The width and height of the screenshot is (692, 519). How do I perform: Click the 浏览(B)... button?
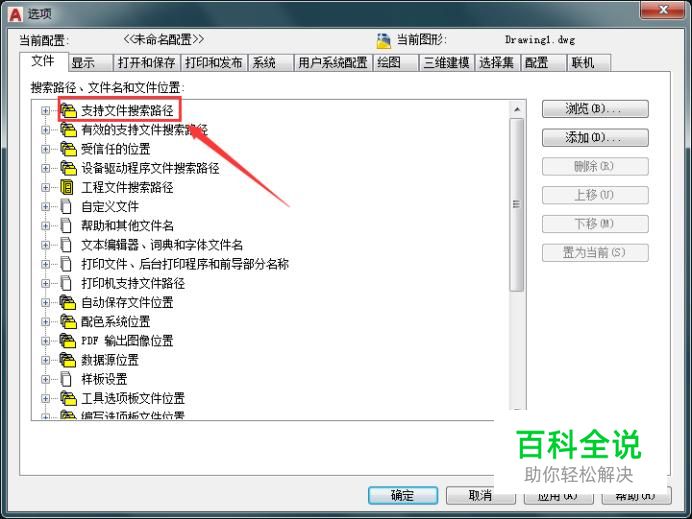(595, 109)
